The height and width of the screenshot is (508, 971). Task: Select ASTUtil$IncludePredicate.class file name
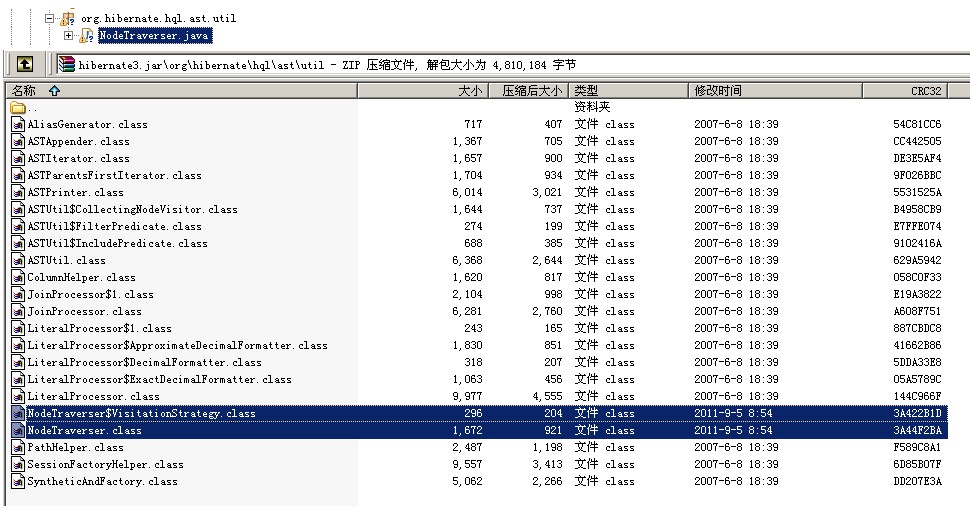tap(118, 243)
